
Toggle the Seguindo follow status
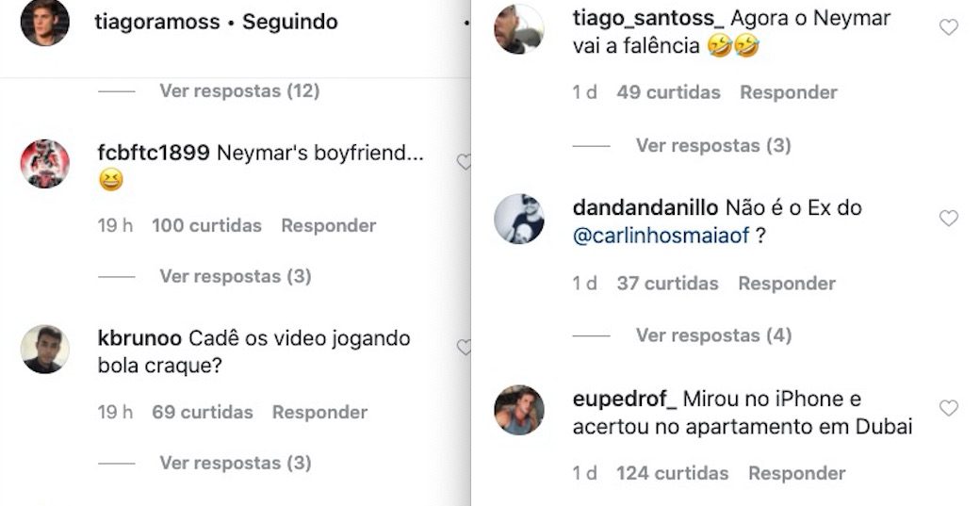tap(290, 23)
